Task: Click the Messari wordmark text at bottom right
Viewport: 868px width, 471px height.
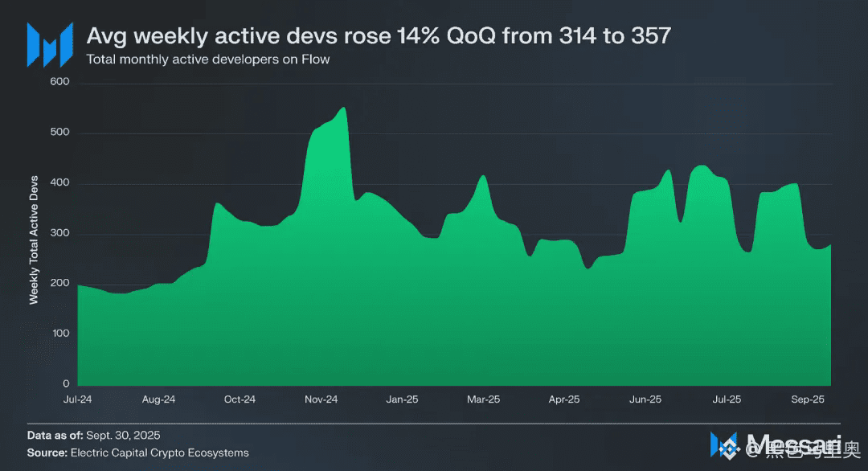Action: (x=794, y=445)
